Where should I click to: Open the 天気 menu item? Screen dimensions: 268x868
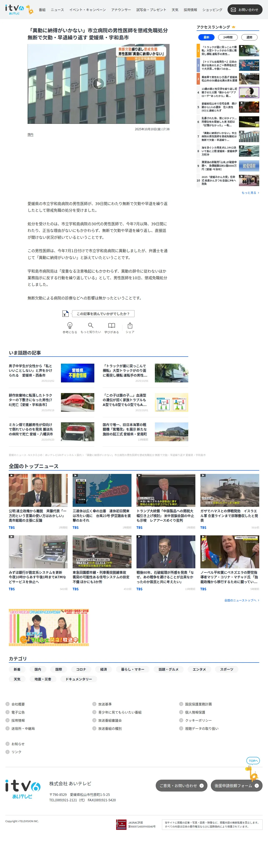(x=175, y=10)
